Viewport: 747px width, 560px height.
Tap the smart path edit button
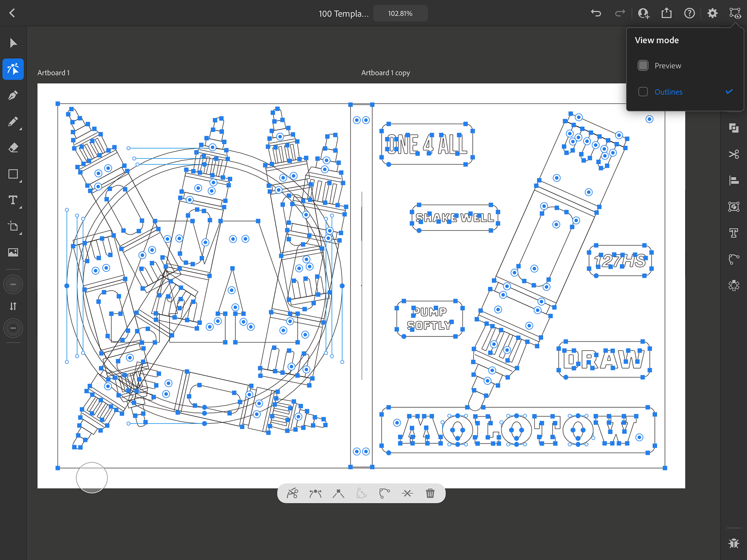(x=384, y=493)
